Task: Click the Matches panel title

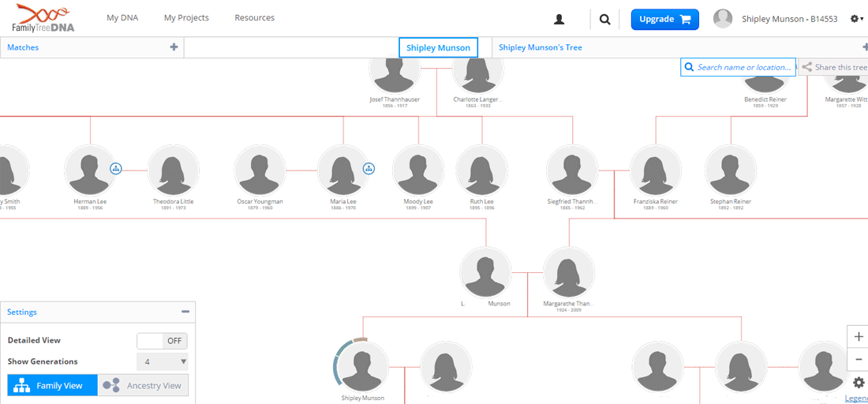Action: click(x=23, y=47)
